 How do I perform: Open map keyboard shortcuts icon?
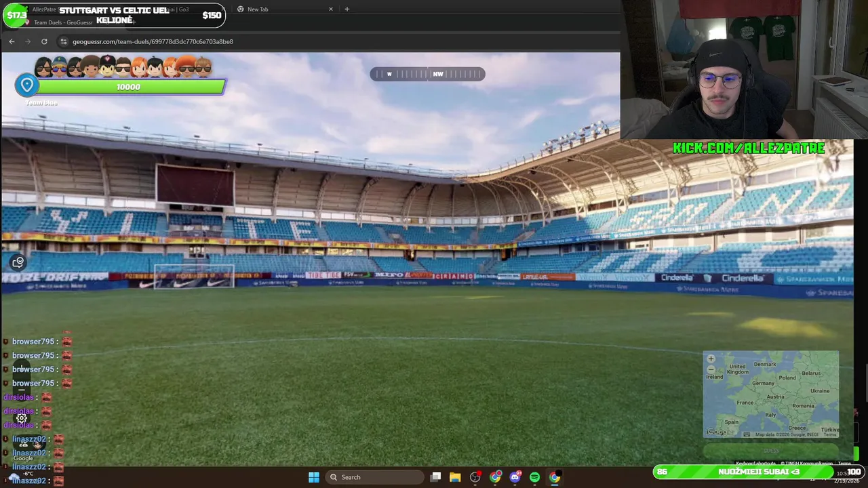[747, 434]
